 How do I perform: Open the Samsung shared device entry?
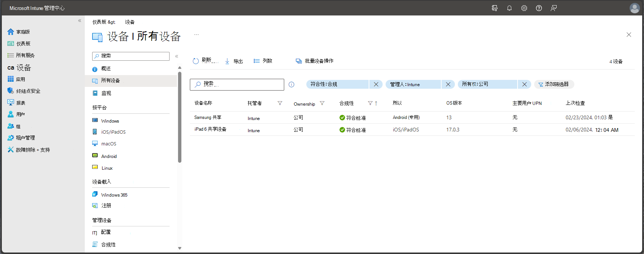[x=208, y=117]
